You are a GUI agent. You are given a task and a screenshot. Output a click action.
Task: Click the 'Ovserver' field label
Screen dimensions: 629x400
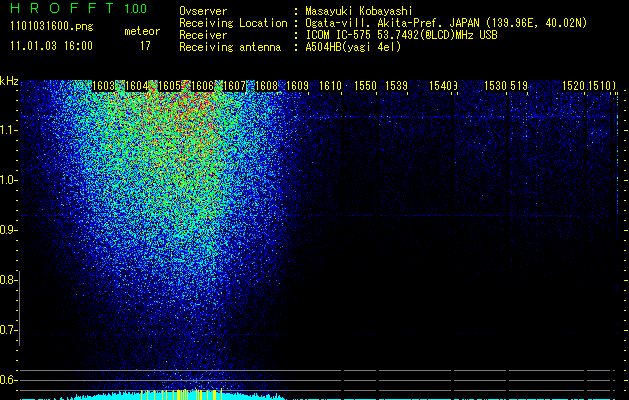click(203, 11)
